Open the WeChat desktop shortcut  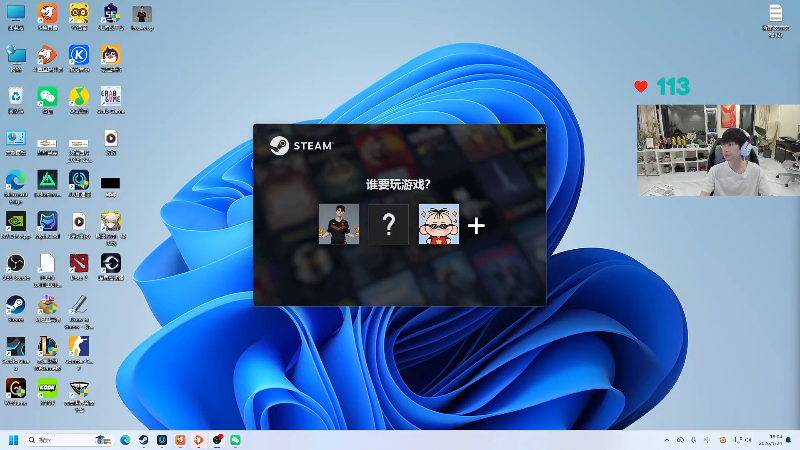pos(47,100)
